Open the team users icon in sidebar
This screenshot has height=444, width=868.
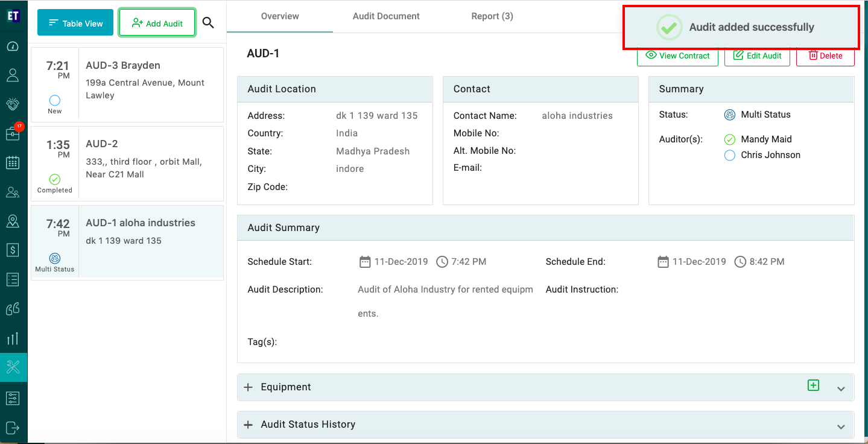tap(13, 192)
